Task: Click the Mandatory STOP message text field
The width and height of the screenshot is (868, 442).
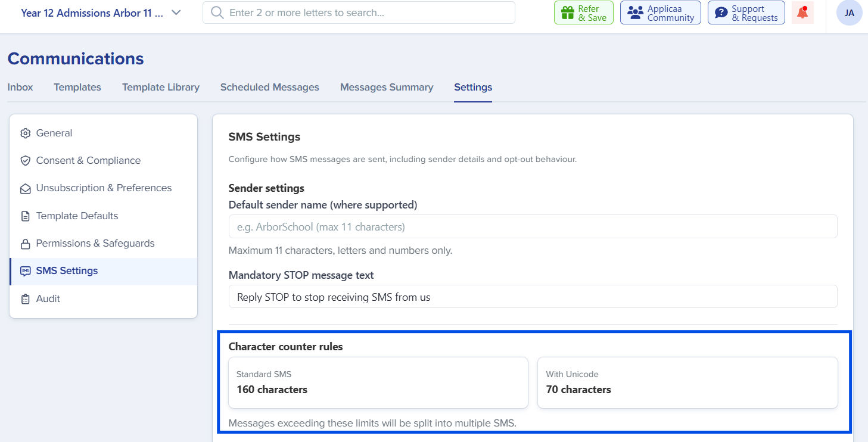Action: 533,297
